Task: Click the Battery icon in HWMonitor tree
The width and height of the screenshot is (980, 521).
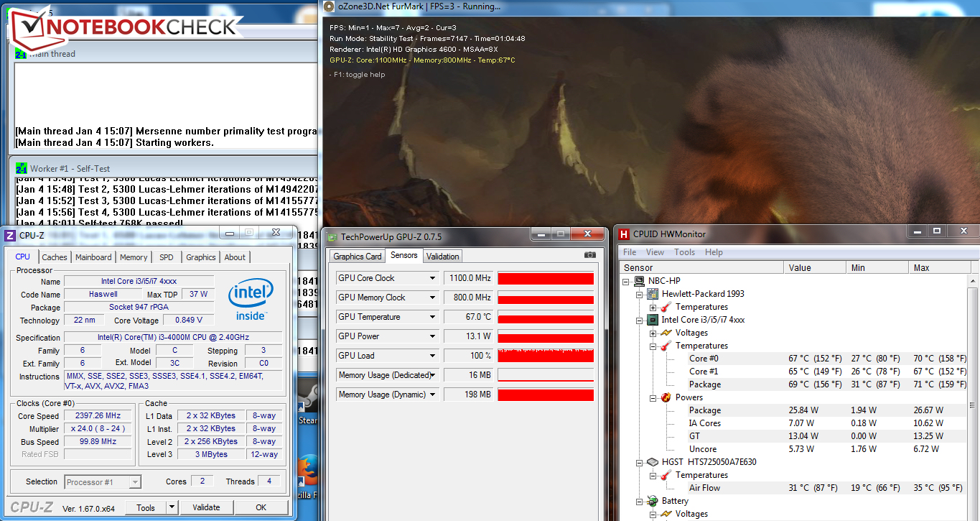Action: pos(653,501)
